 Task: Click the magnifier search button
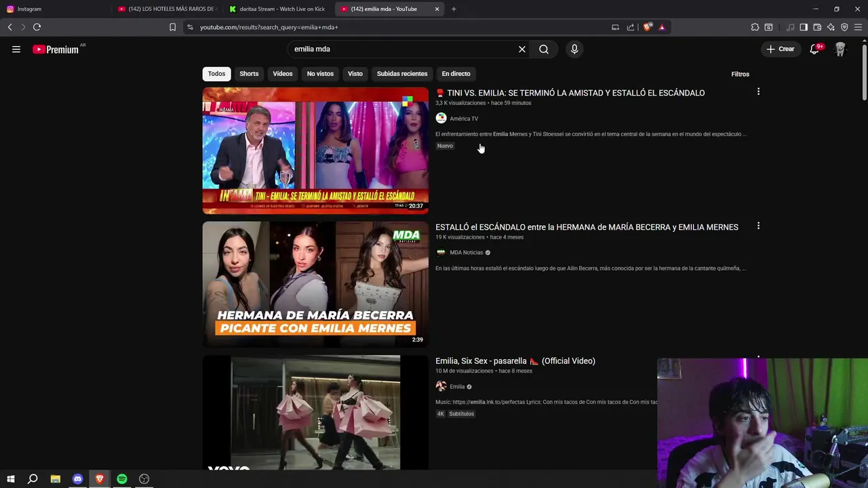pos(544,49)
